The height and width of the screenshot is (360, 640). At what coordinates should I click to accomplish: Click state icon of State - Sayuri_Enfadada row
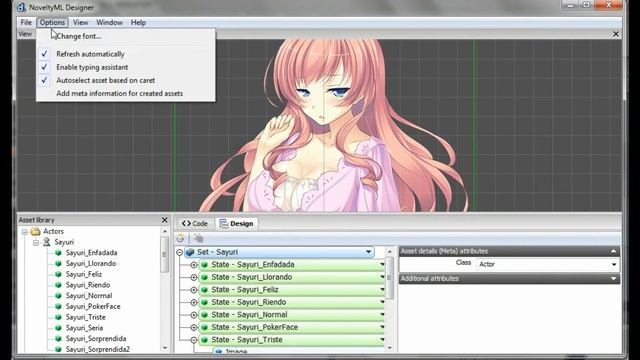205,265
